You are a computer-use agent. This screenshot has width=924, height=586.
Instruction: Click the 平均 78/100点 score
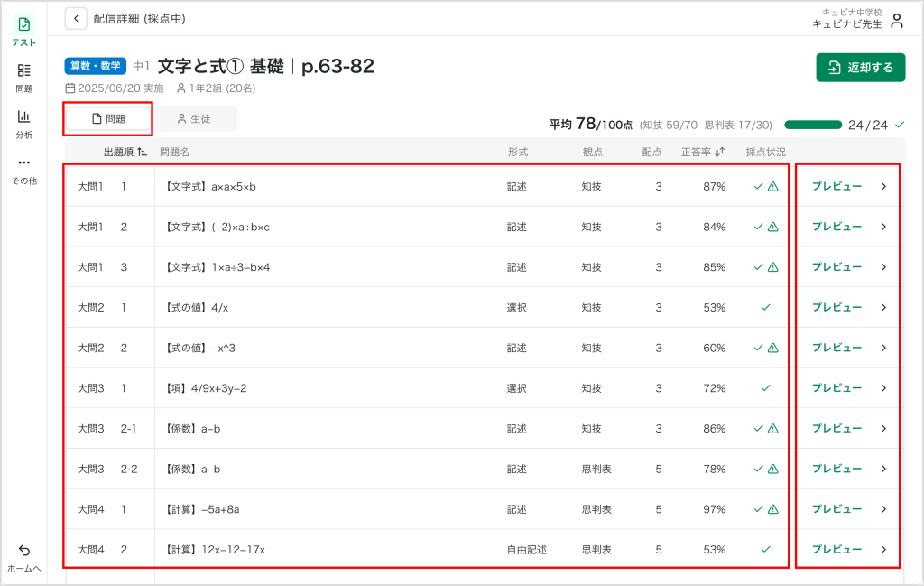tap(590, 125)
